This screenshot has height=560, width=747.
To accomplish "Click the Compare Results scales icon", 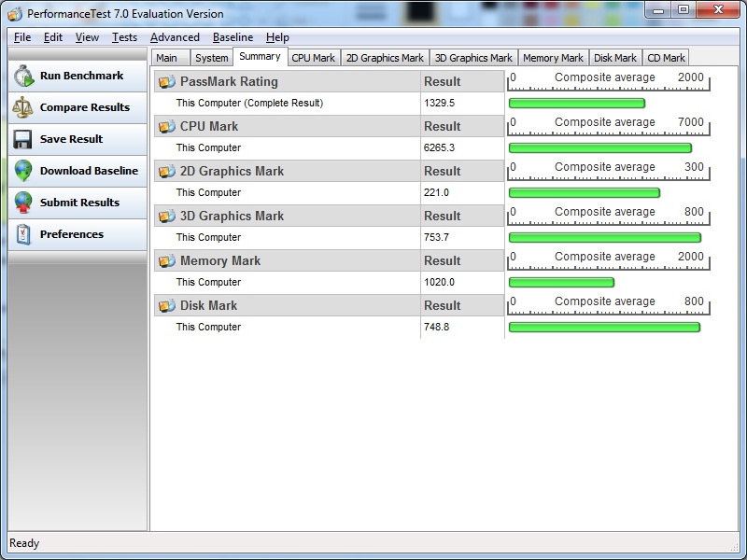I will [23, 108].
